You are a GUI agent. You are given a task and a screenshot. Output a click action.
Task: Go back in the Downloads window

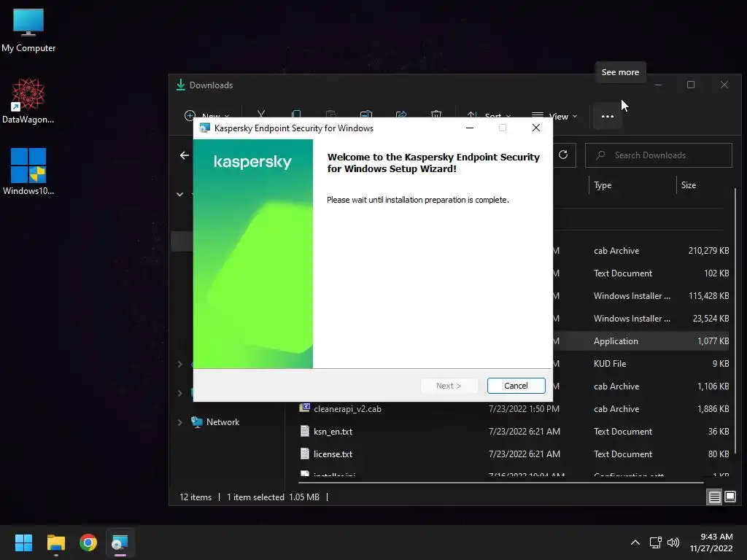click(185, 155)
